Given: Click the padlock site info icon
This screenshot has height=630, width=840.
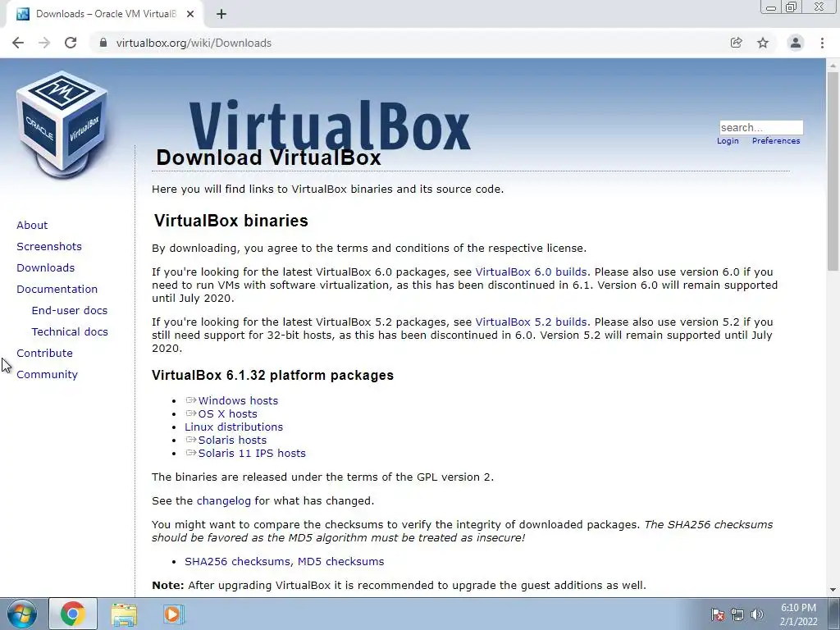Looking at the screenshot, I should (103, 43).
